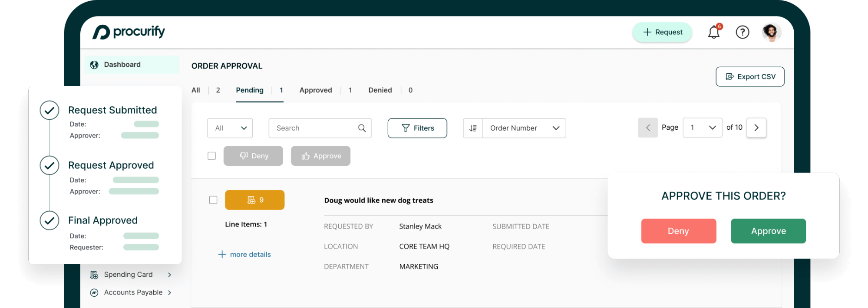868x308 pixels.
Task: Switch to the Approved tab
Action: (315, 90)
